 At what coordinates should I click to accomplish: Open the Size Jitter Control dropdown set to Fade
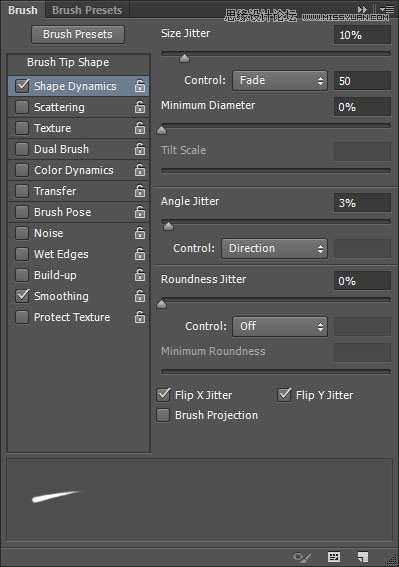click(280, 80)
